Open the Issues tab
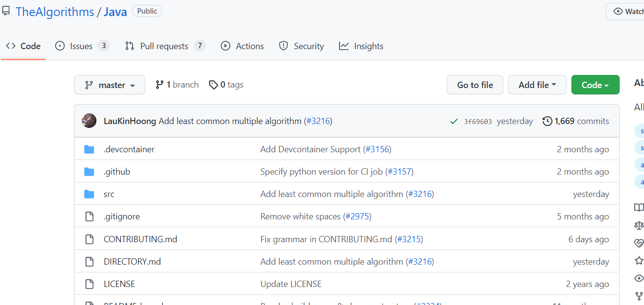 point(82,46)
